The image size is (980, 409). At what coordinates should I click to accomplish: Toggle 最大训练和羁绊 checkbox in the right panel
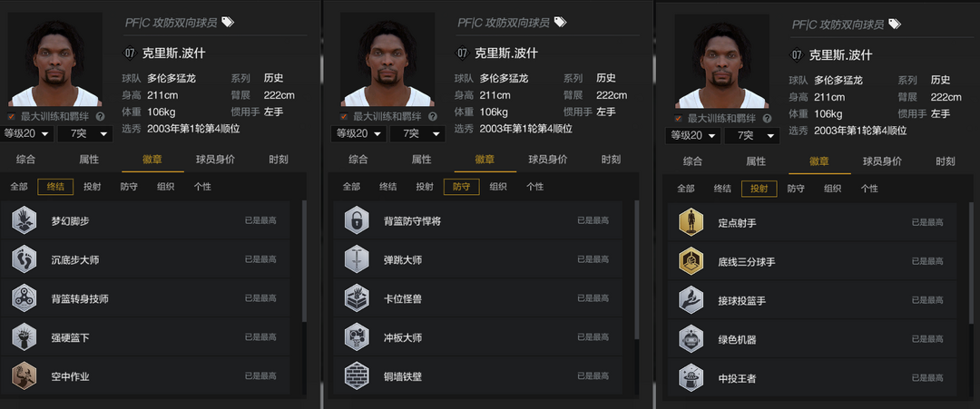coord(678,119)
